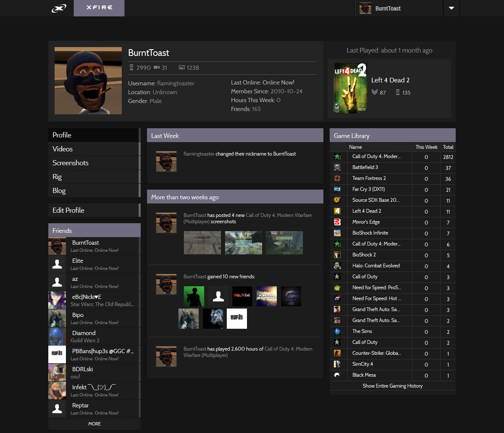Open the Rig page from sidebar

[57, 177]
